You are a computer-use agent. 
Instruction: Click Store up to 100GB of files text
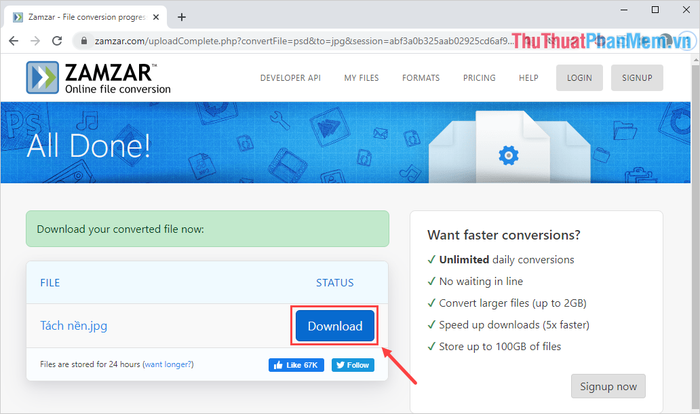tap(500, 347)
